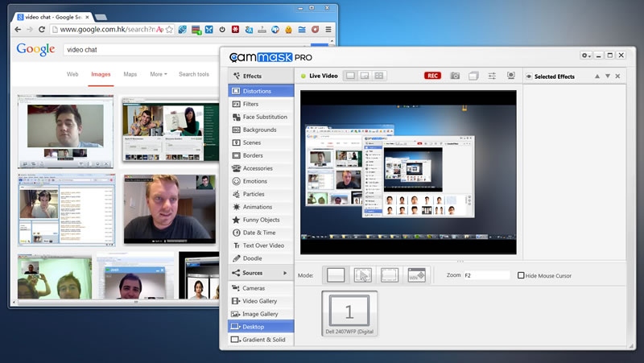The width and height of the screenshot is (644, 363).
Task: Expand the More dropdown in Google
Action: click(159, 74)
